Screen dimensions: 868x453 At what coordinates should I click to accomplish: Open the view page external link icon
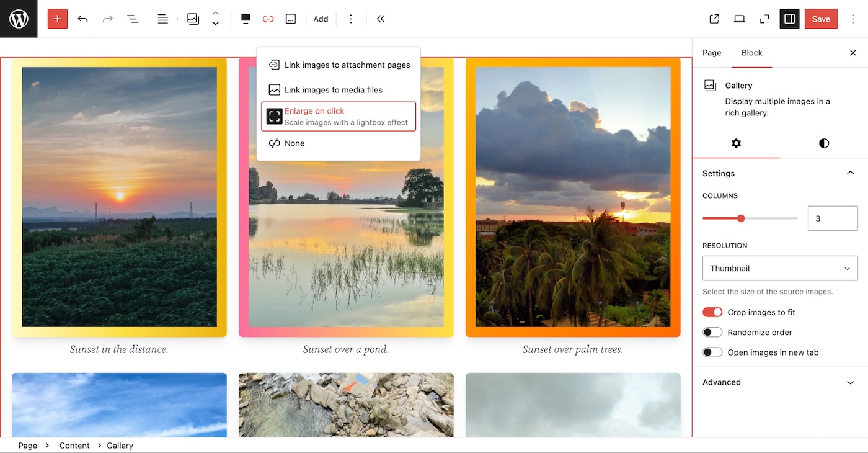click(x=714, y=19)
